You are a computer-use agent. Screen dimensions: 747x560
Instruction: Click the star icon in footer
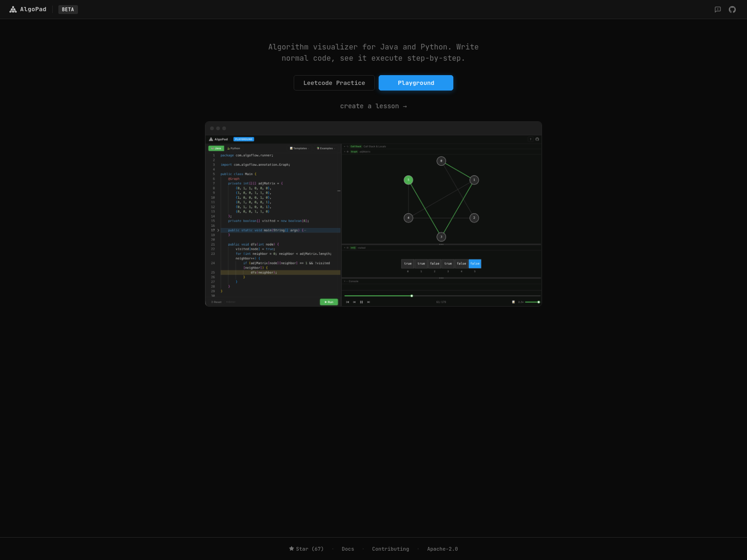tap(291, 549)
